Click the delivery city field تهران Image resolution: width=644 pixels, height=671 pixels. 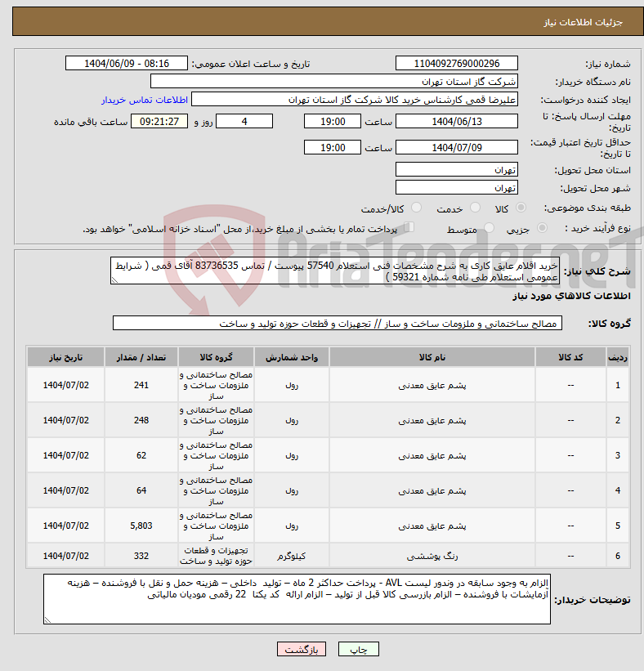pyautogui.click(x=457, y=187)
